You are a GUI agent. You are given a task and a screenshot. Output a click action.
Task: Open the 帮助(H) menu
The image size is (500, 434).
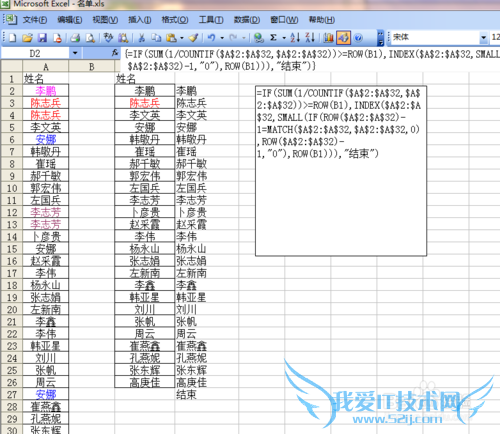click(x=321, y=20)
